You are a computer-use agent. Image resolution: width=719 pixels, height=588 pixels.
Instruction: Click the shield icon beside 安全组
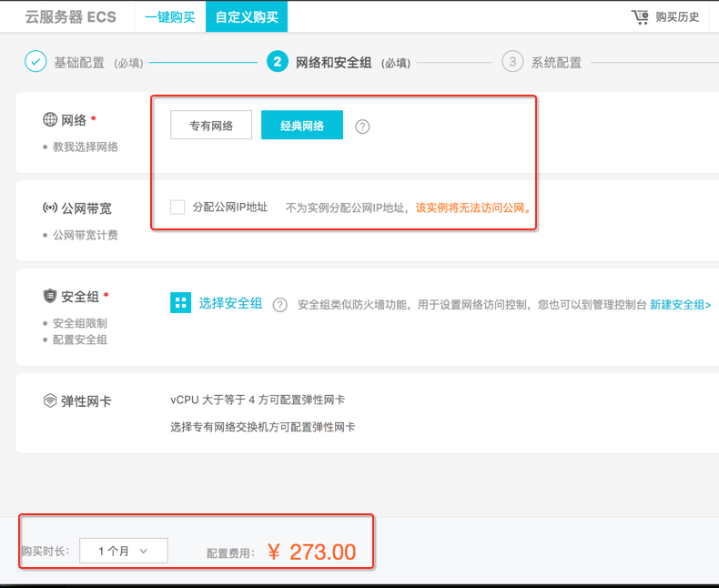(x=50, y=296)
